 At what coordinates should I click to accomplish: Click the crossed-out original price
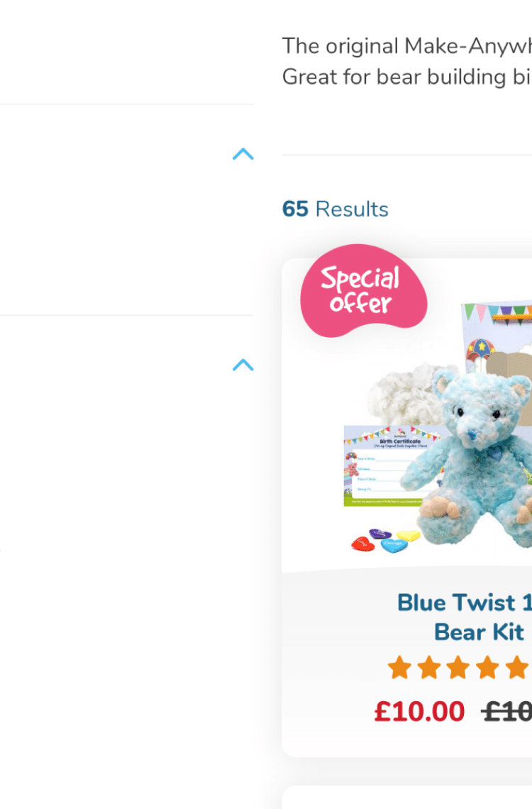coord(506,712)
